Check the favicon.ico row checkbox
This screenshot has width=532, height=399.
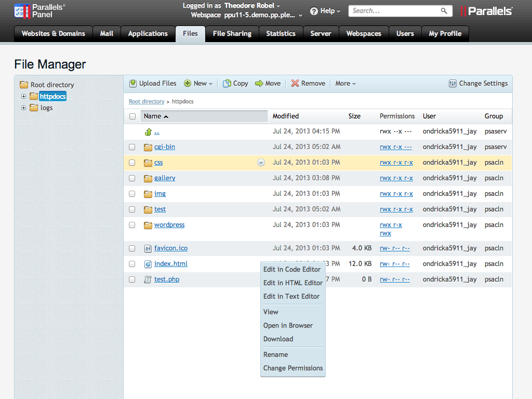click(132, 248)
